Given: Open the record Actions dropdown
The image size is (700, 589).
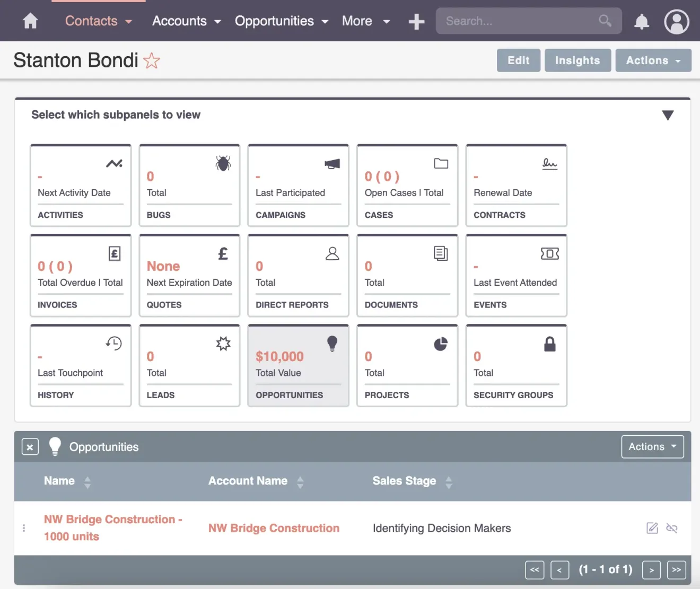Looking at the screenshot, I should pyautogui.click(x=653, y=60).
